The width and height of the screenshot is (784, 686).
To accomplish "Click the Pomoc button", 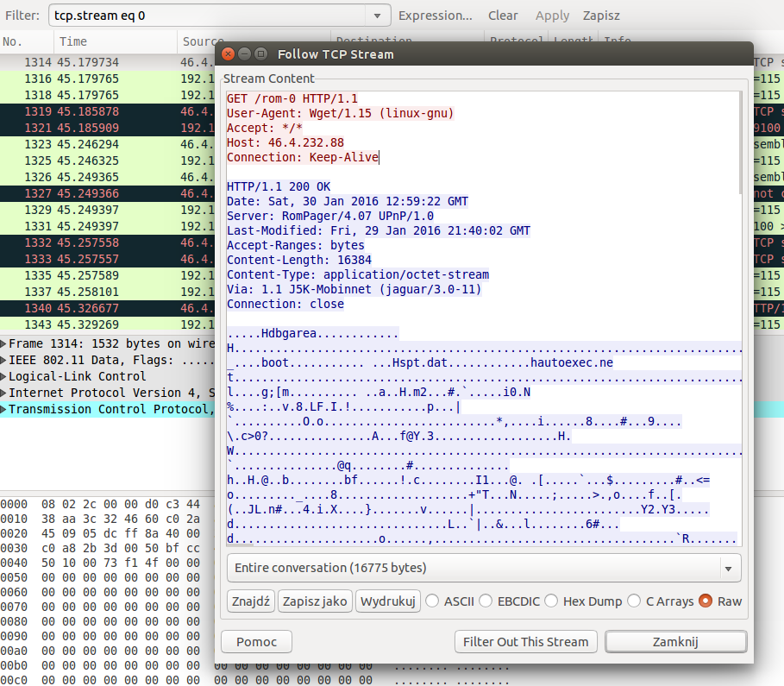I will [x=256, y=641].
